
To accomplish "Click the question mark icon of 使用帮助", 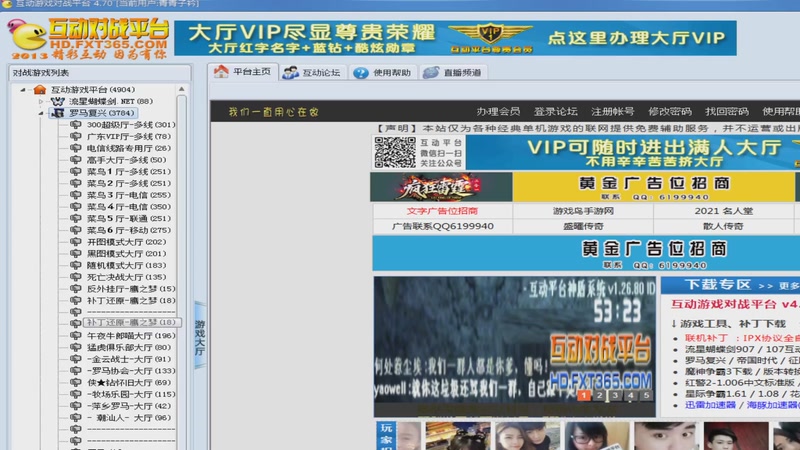I will pos(361,73).
